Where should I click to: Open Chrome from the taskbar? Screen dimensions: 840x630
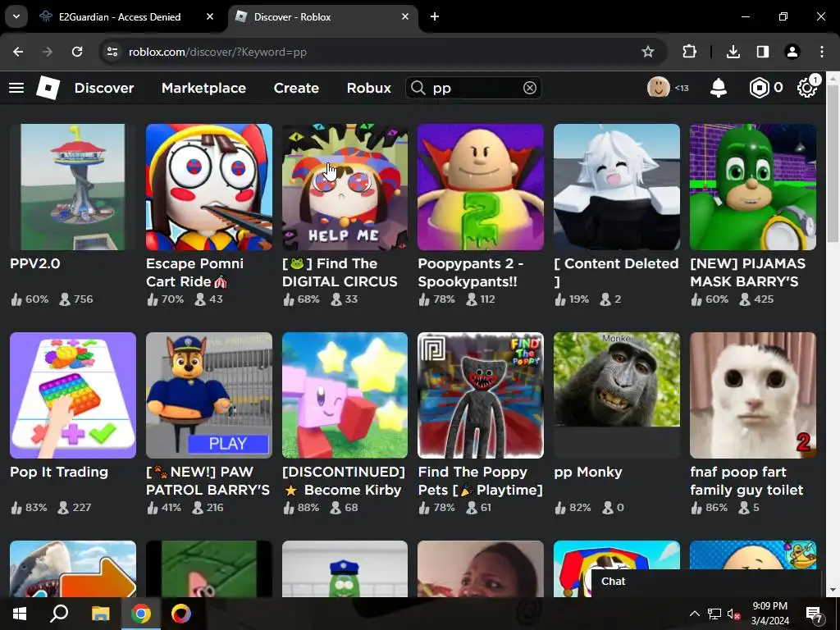140,614
